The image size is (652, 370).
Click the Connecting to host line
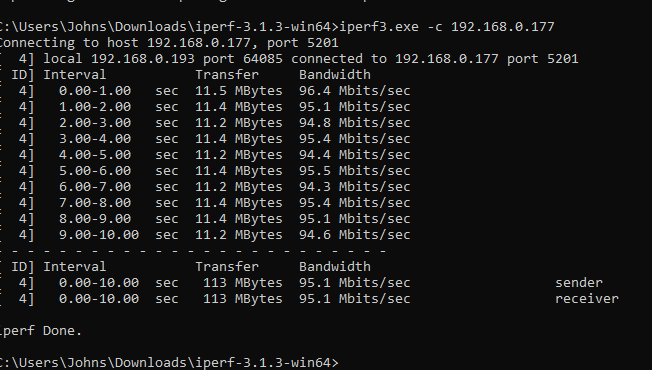tap(169, 43)
